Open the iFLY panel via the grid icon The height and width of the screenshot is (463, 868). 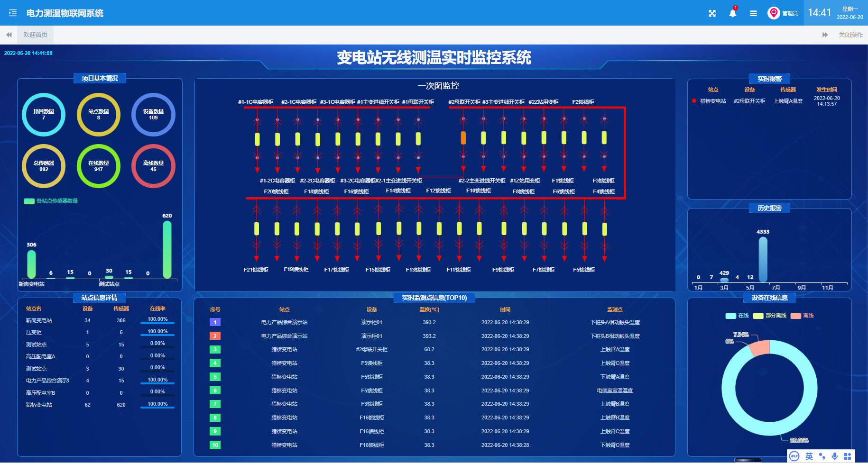848,456
